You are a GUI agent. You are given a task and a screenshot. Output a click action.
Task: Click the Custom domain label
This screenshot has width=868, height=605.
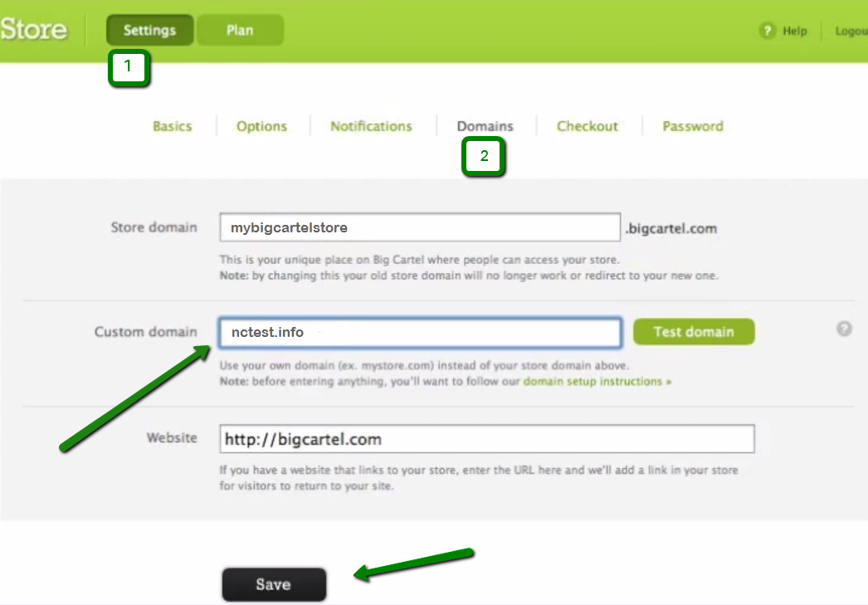145,332
